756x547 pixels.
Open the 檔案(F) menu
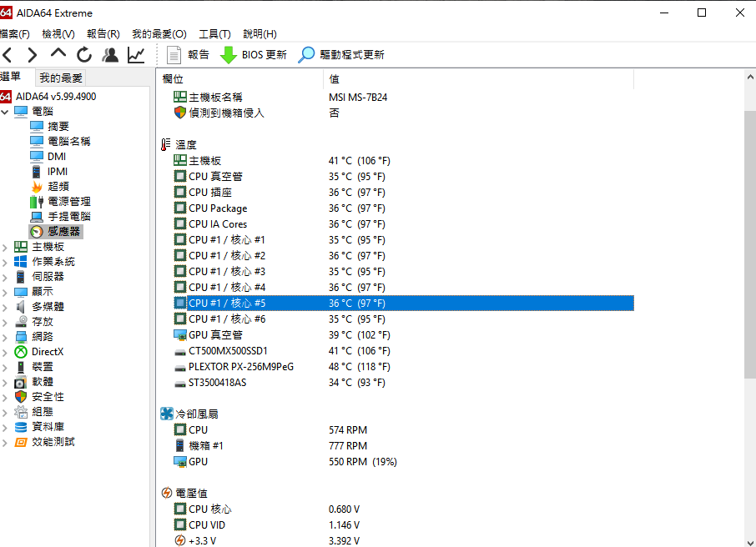click(14, 33)
